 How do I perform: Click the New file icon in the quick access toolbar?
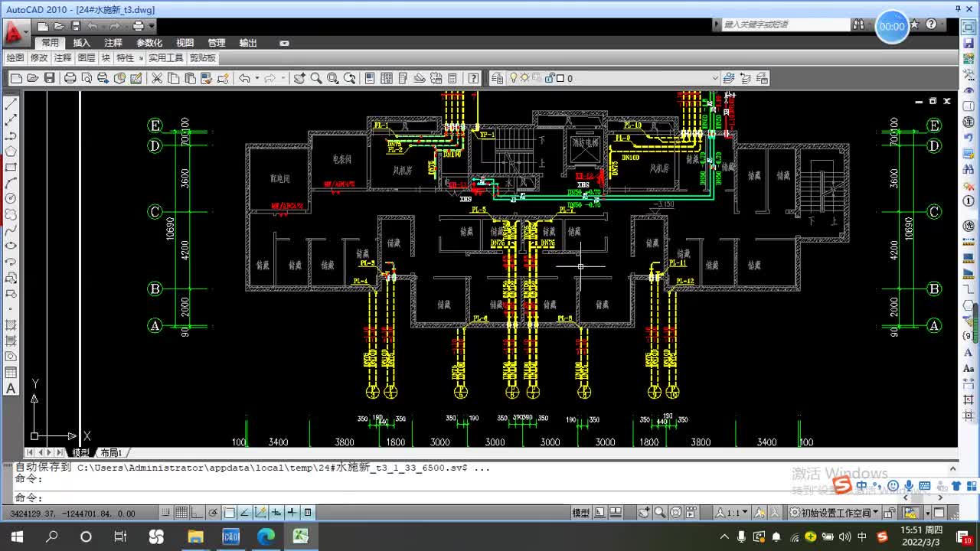(x=44, y=26)
